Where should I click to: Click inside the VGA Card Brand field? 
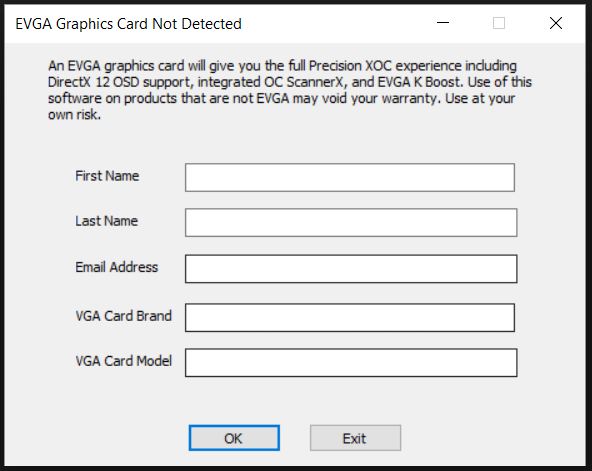(x=350, y=318)
